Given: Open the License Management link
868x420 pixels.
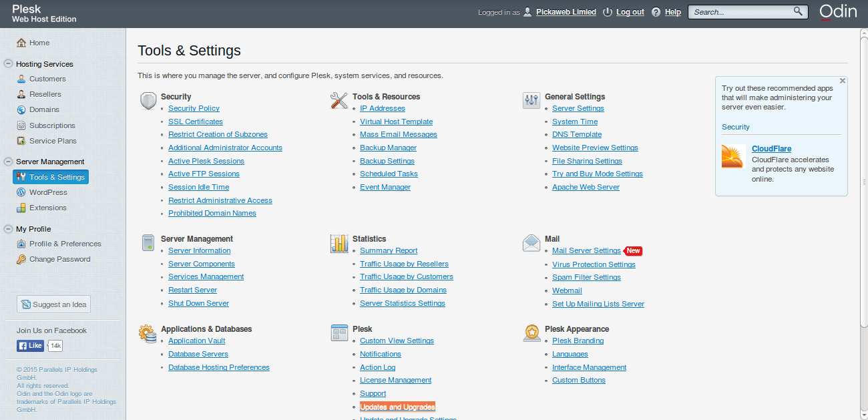Looking at the screenshot, I should click(395, 380).
